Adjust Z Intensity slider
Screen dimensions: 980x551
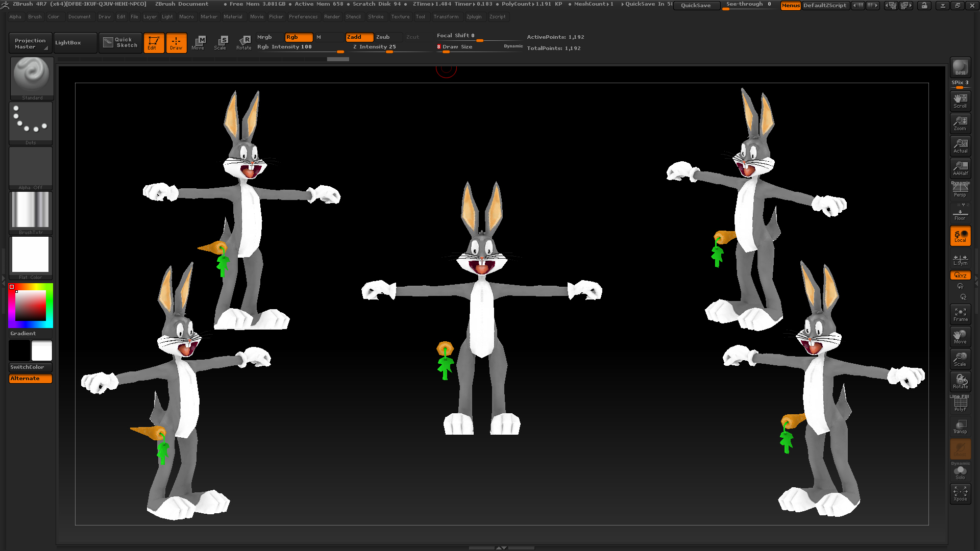point(390,47)
